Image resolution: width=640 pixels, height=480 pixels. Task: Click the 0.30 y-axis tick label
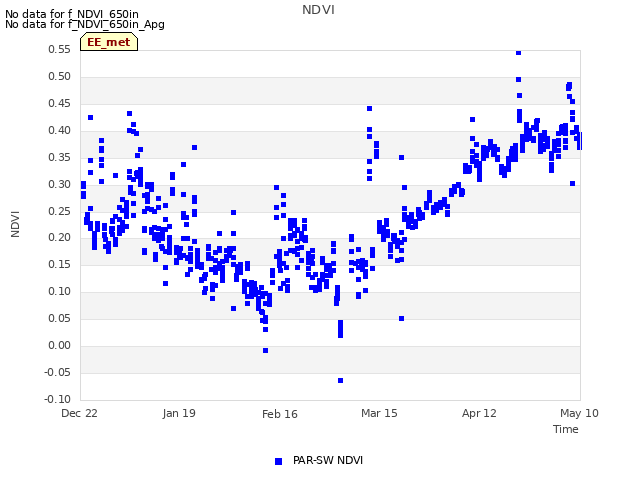(60, 184)
